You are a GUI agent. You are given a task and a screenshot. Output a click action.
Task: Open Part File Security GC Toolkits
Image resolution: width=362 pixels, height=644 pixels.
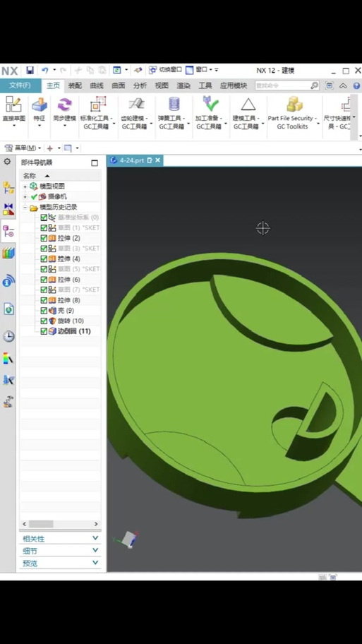pos(294,104)
